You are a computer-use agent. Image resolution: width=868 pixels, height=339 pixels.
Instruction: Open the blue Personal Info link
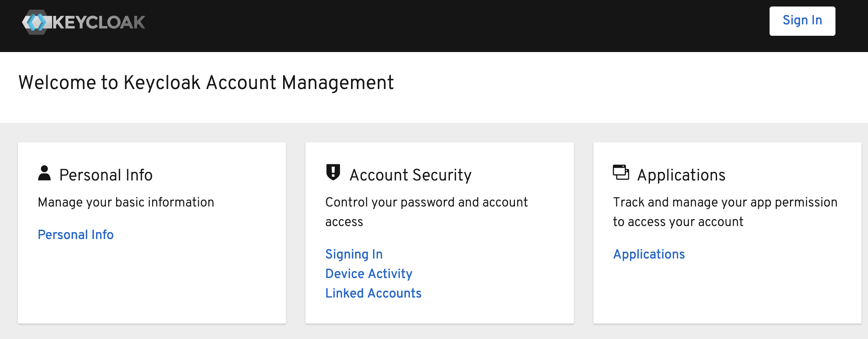point(76,235)
